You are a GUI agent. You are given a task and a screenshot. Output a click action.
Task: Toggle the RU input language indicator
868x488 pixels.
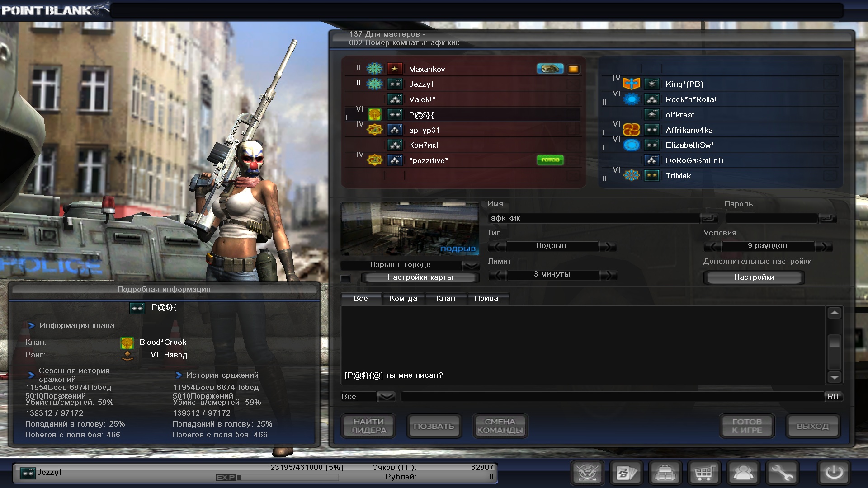(833, 396)
